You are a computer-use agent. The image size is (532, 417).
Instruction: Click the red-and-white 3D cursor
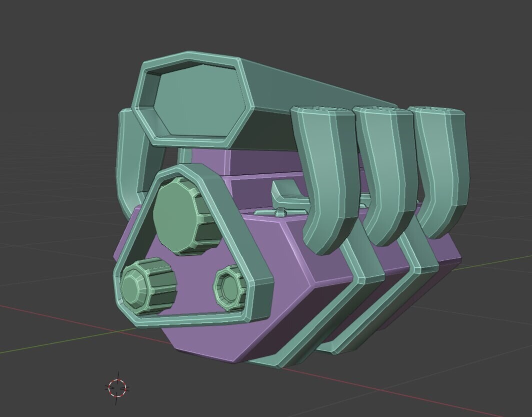click(117, 388)
